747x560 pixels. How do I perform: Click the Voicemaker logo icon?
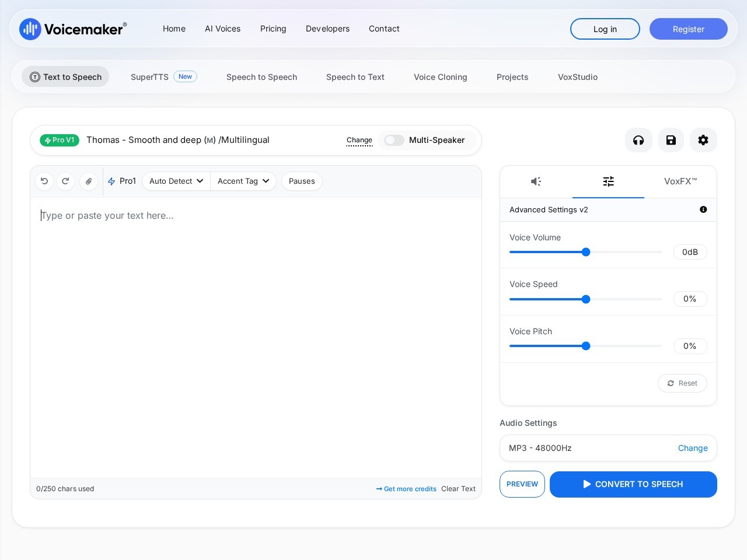(x=30, y=29)
